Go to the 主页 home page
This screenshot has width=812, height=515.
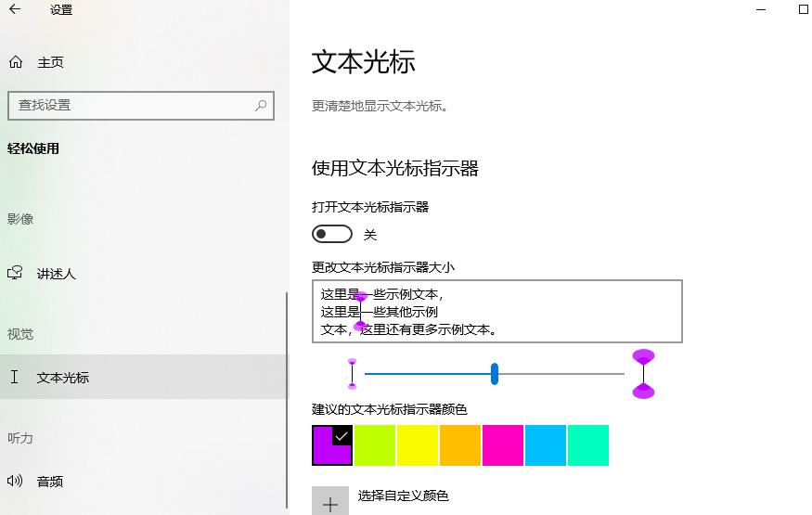(x=50, y=62)
